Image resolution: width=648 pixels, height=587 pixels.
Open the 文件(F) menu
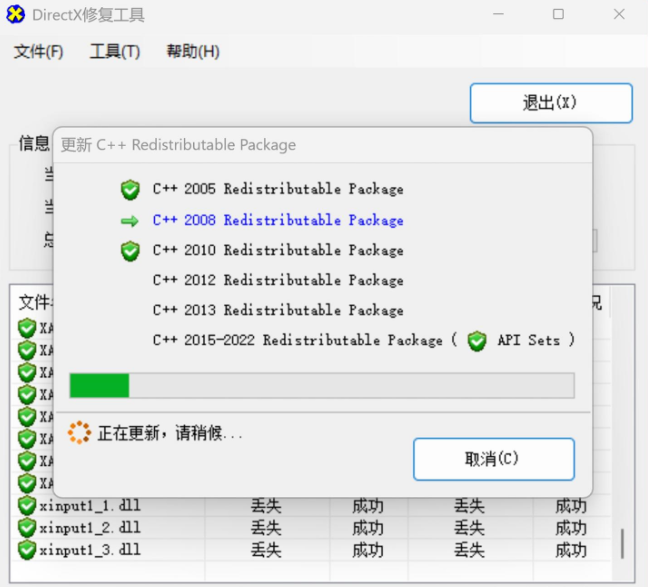pos(38,52)
